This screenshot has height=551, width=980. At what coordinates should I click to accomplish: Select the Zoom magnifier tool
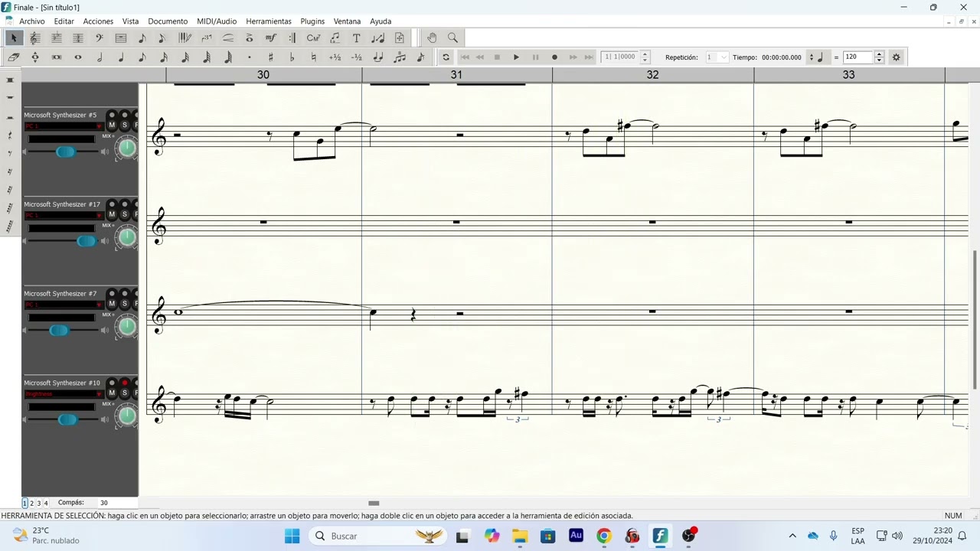pyautogui.click(x=453, y=37)
